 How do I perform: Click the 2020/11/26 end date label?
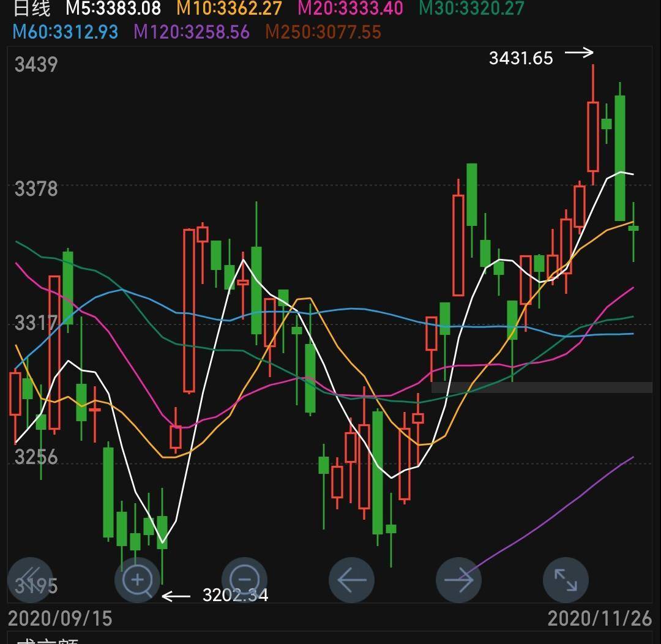pos(600,619)
